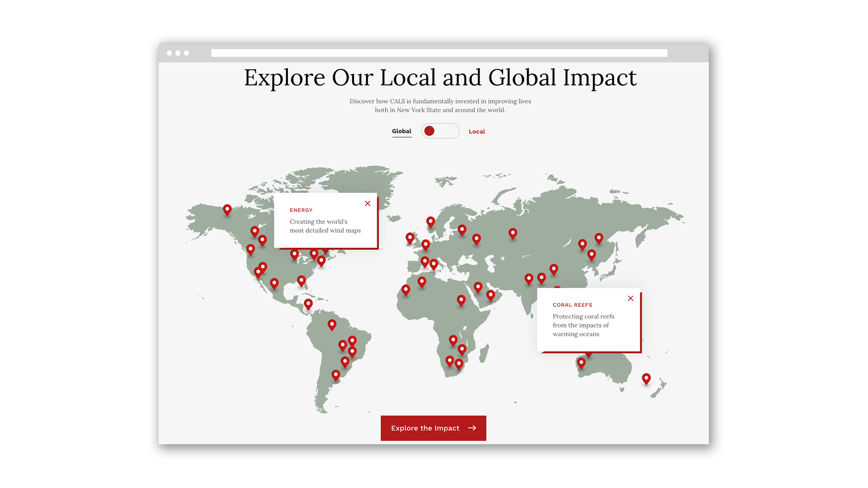The image size is (868, 488).
Task: Toggle the Global/Local switch
Action: click(x=440, y=131)
